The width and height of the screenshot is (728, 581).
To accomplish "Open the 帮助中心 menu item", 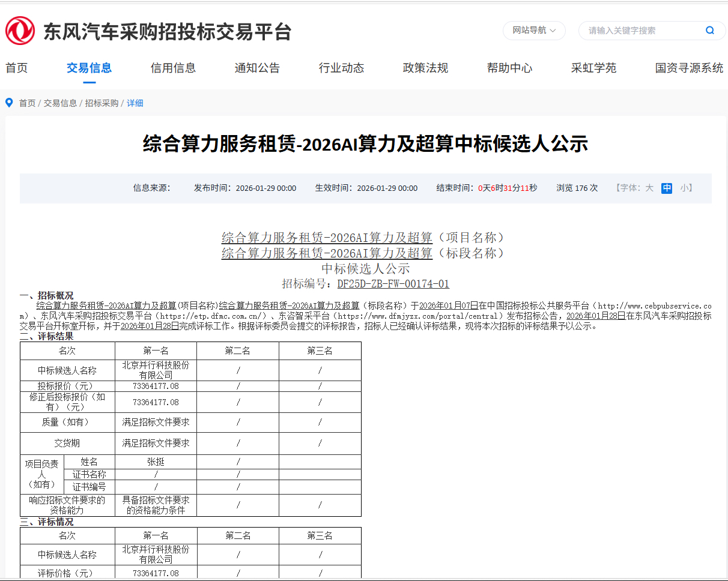I will click(509, 68).
